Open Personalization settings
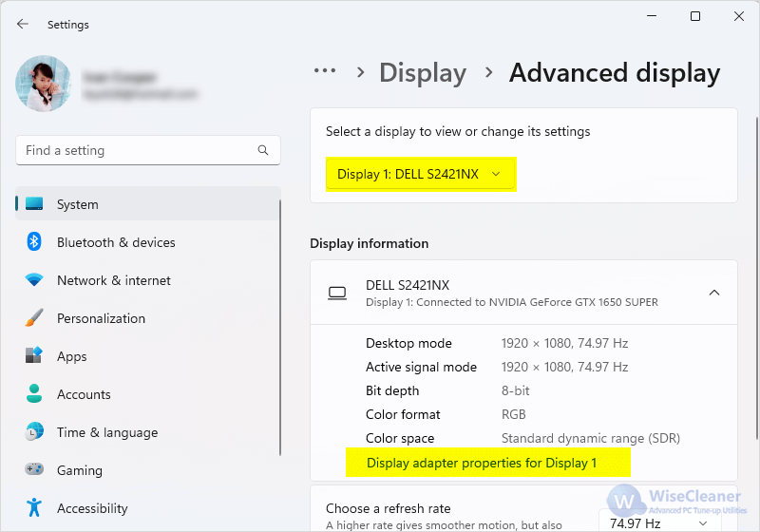Screen dimensions: 760x532 click(148, 318)
